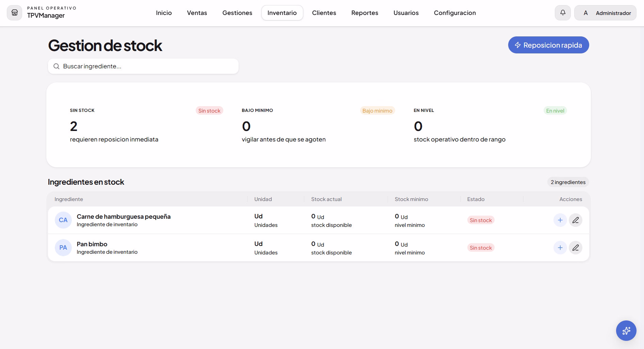
Task: Click the Estado column header
Action: pyautogui.click(x=476, y=199)
